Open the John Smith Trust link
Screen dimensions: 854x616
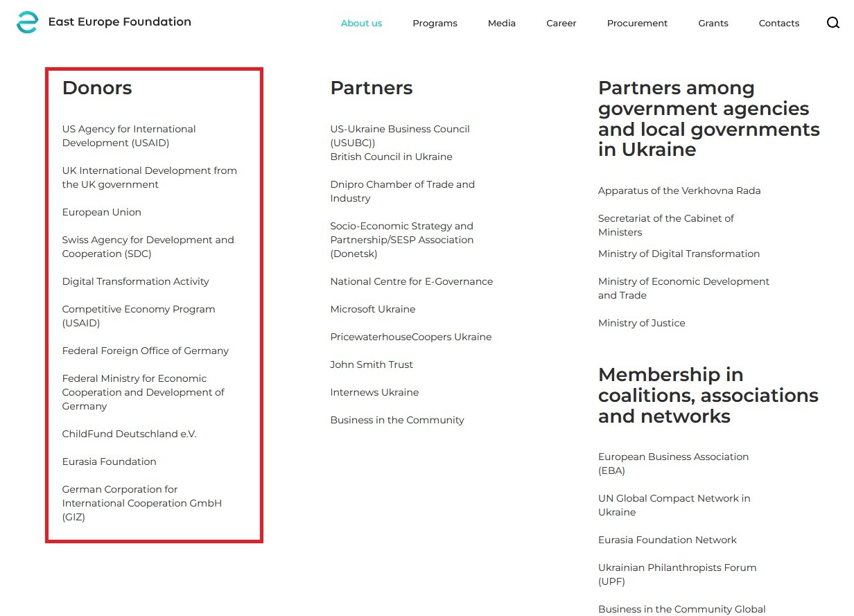coord(372,364)
